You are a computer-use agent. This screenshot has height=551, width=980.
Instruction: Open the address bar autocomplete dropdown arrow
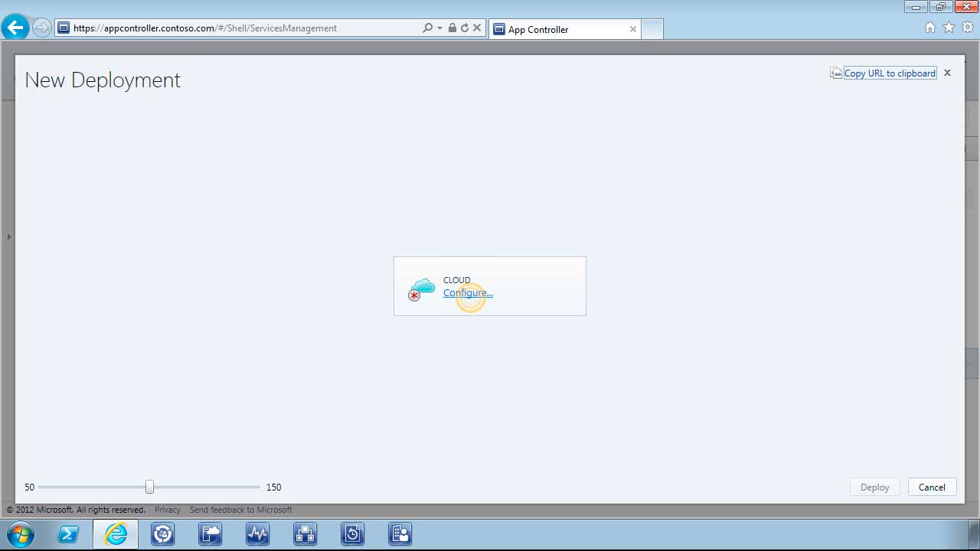click(439, 28)
